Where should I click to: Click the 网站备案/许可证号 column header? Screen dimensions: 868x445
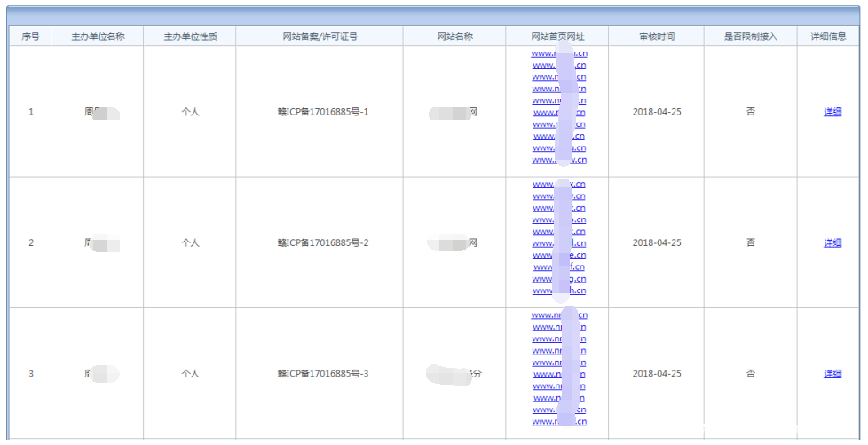[x=320, y=36]
